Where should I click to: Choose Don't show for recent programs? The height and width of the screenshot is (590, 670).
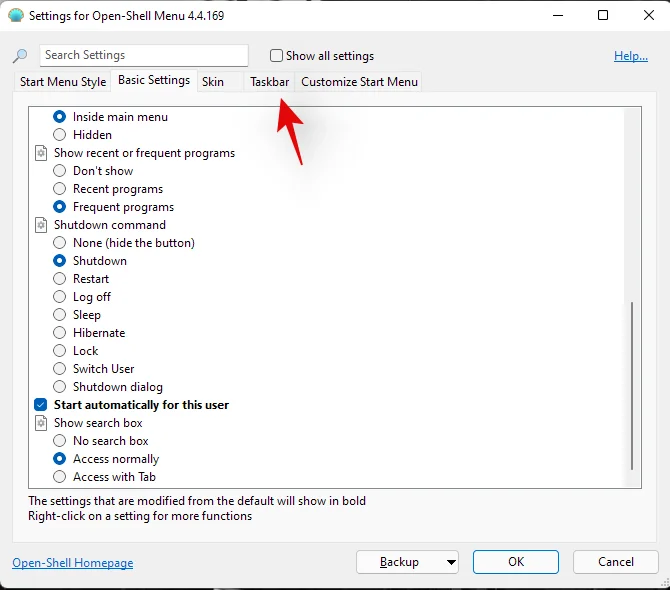[59, 171]
